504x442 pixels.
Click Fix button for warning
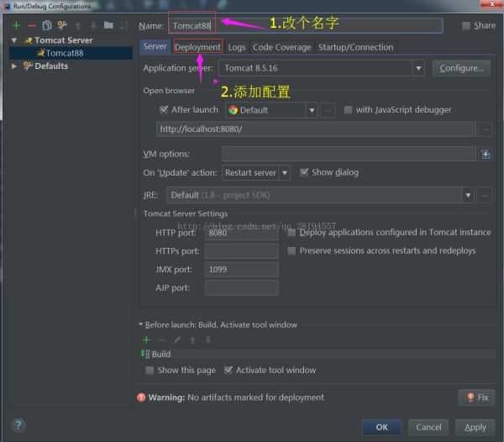tap(476, 397)
